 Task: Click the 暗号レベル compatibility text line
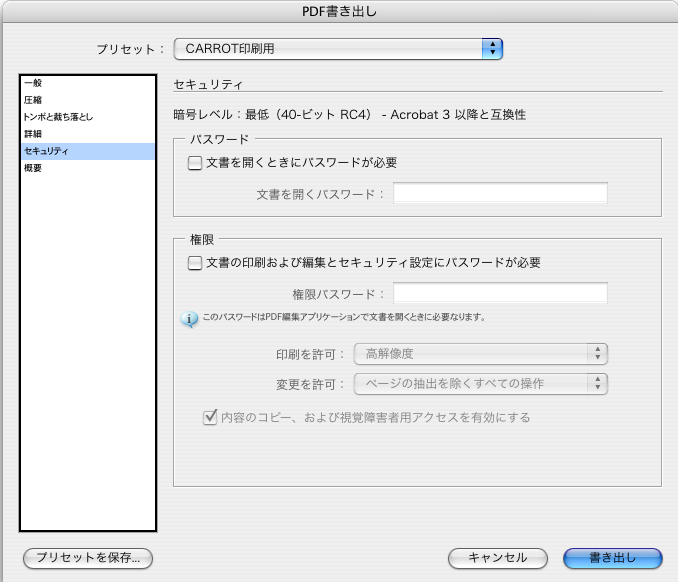tap(349, 115)
